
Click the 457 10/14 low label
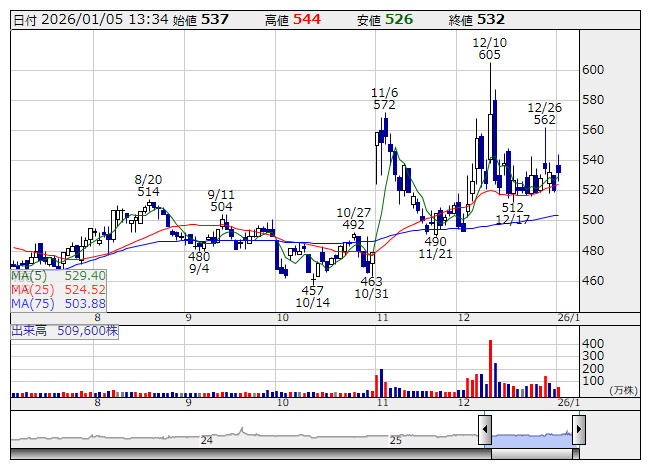[313, 296]
